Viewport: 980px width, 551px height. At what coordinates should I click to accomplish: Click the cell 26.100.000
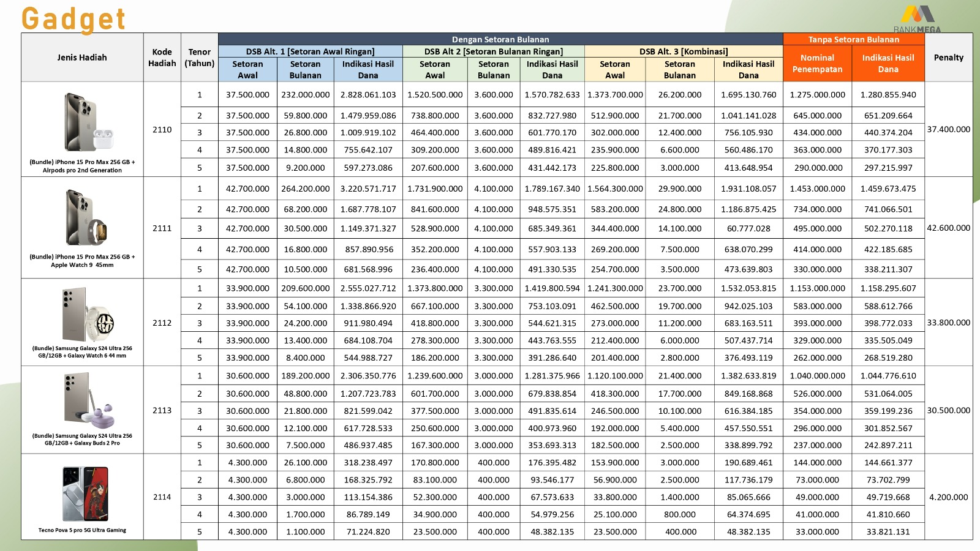pyautogui.click(x=305, y=463)
